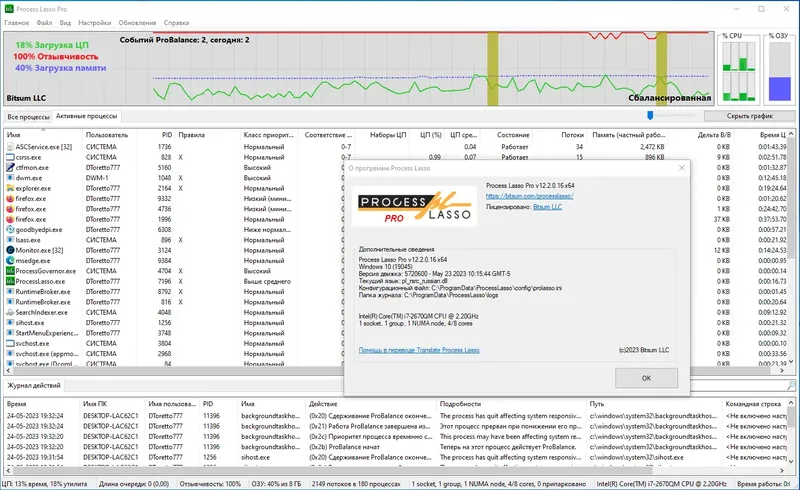Viewport: 800px width, 490px height.
Task: Click the Скрыть график button
Action: coord(749,116)
